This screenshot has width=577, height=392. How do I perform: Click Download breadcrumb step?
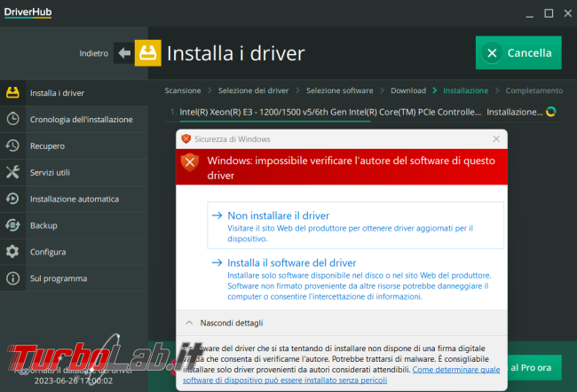tap(408, 90)
